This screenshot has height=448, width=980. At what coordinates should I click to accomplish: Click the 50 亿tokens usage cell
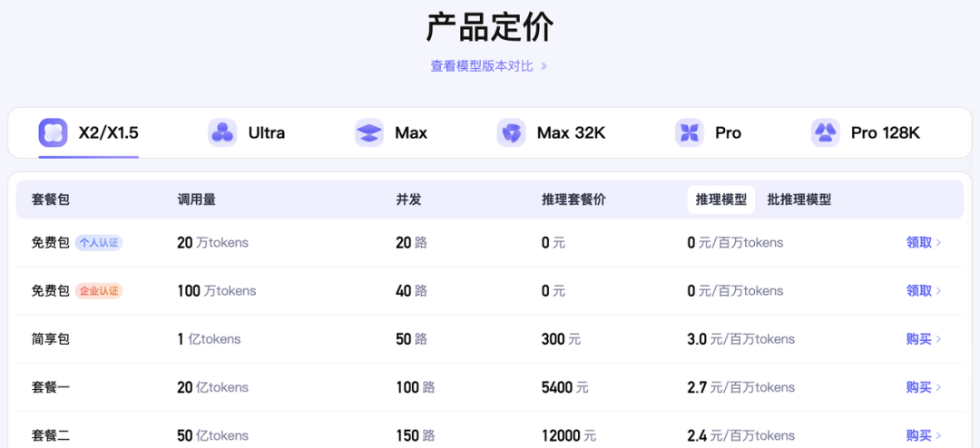point(212,435)
